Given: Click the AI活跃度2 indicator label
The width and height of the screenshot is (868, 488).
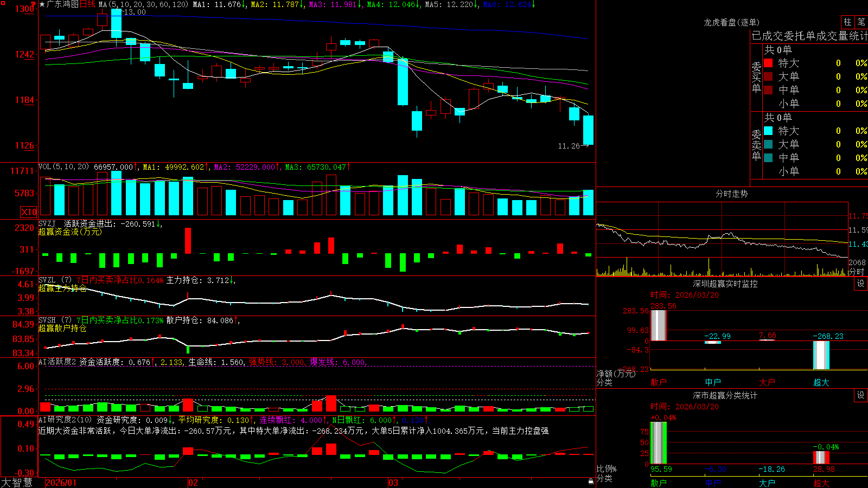Looking at the screenshot, I should pyautogui.click(x=58, y=362).
